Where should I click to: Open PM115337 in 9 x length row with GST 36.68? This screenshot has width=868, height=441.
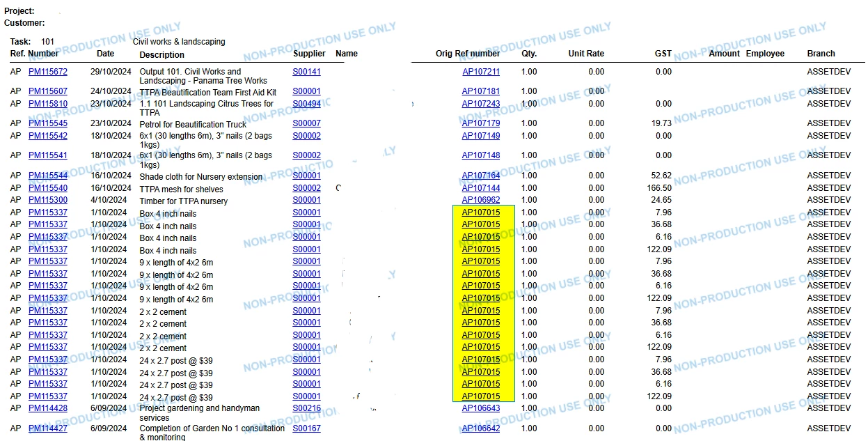[48, 274]
